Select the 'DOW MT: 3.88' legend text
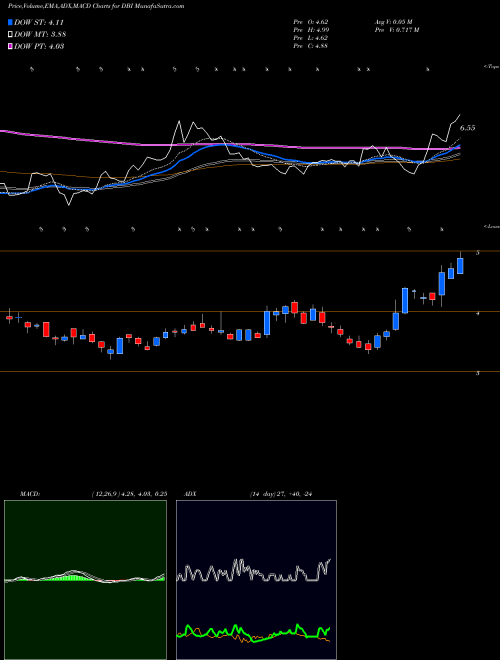 [40, 35]
